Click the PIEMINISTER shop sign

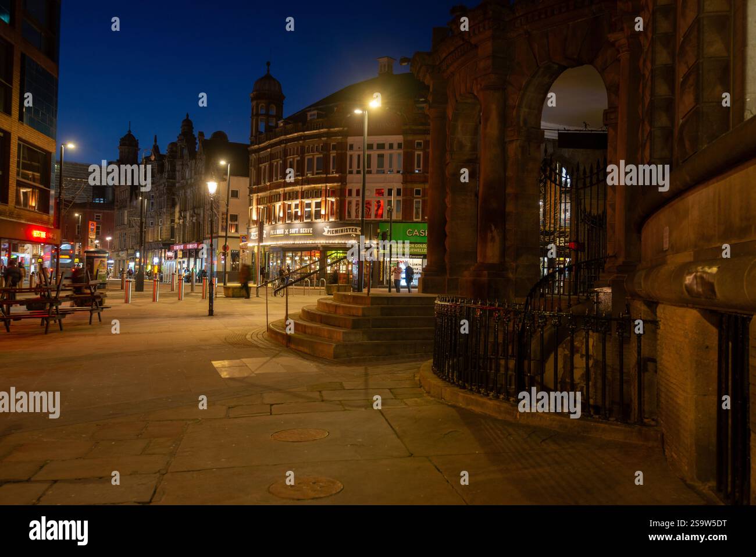(x=342, y=230)
